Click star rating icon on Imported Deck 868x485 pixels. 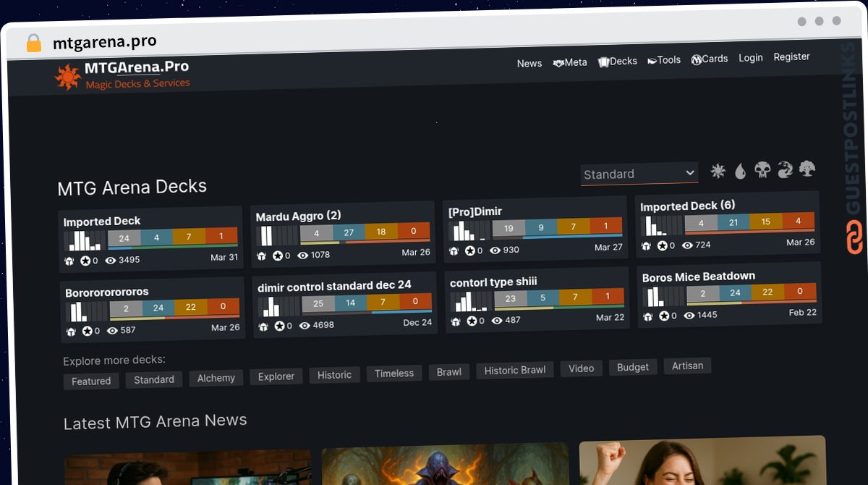click(x=85, y=261)
